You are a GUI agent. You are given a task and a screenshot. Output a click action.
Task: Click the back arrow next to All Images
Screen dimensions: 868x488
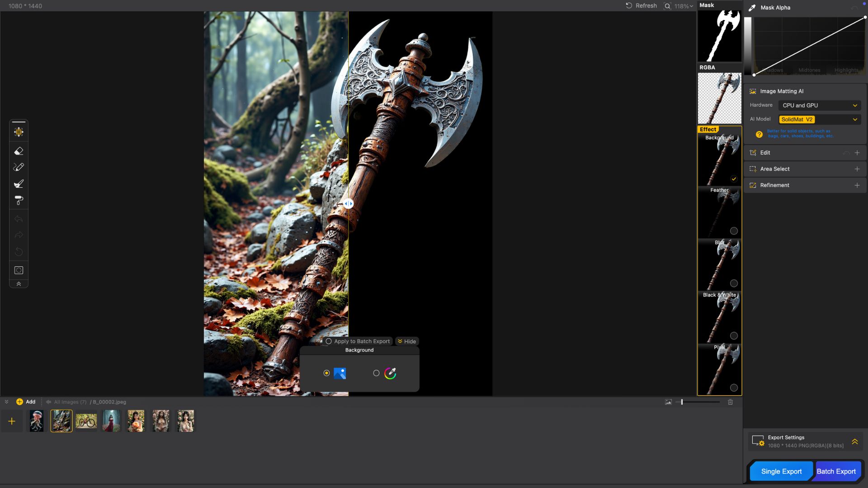[48, 402]
